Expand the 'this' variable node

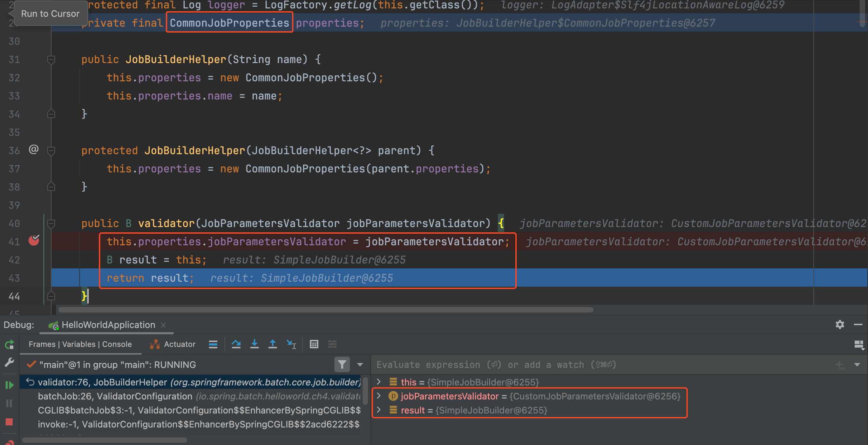[x=379, y=382]
